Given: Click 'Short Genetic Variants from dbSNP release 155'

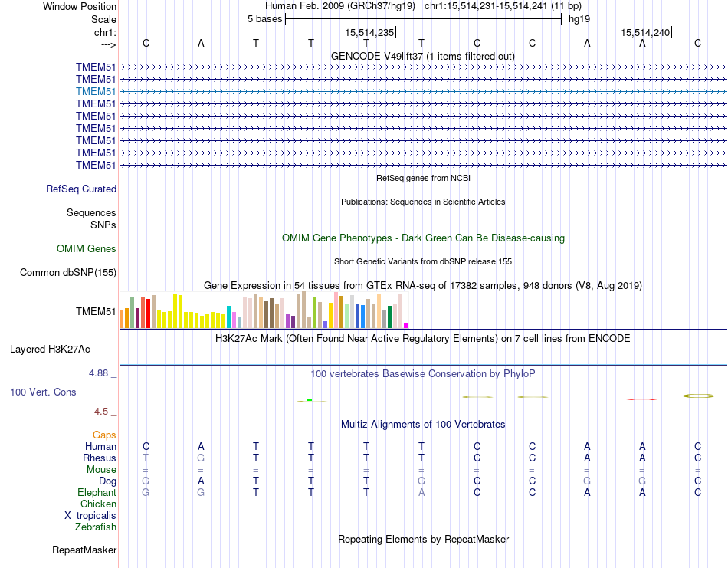Looking at the screenshot, I should pyautogui.click(x=423, y=261).
